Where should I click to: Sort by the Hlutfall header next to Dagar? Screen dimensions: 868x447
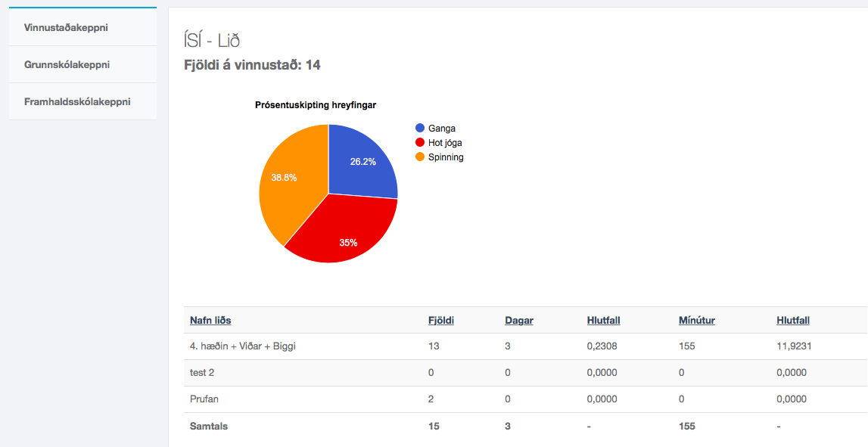tap(603, 321)
